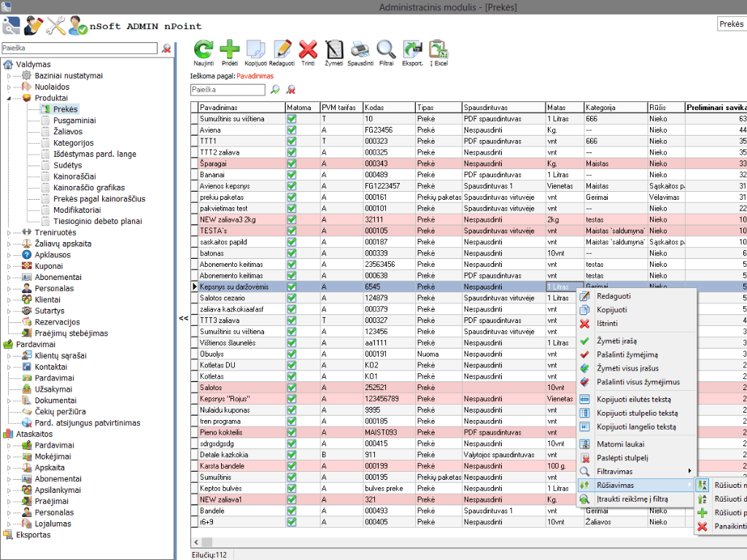This screenshot has height=560, width=747.
Task: Expand the Treniruotės tree node
Action: coord(9,233)
